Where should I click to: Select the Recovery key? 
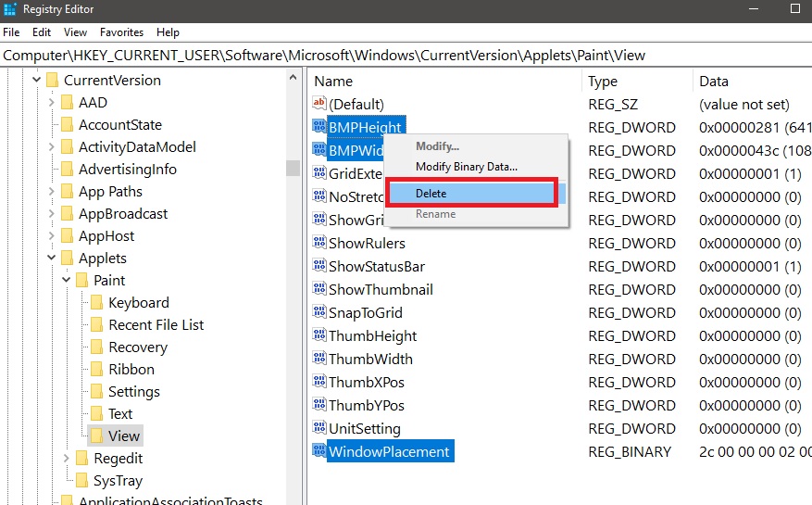pyautogui.click(x=138, y=347)
